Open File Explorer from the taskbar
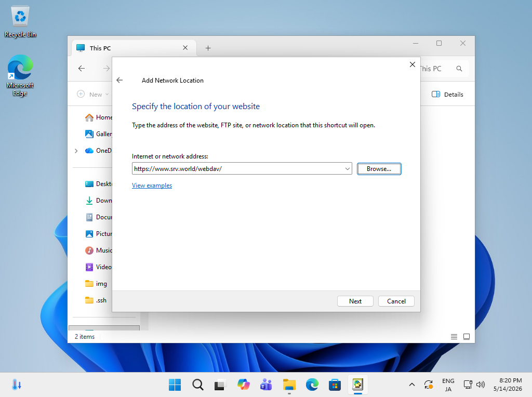This screenshot has width=532, height=397. pos(289,385)
